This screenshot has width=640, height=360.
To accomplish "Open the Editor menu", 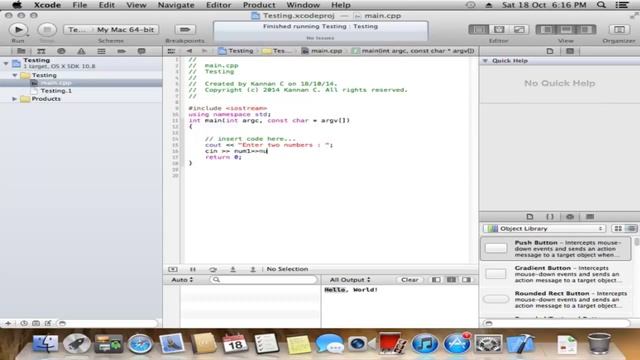I will point(218,5).
